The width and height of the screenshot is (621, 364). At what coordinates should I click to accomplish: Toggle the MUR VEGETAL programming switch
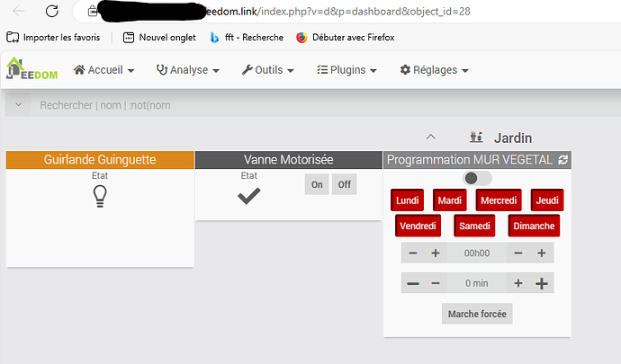477,178
